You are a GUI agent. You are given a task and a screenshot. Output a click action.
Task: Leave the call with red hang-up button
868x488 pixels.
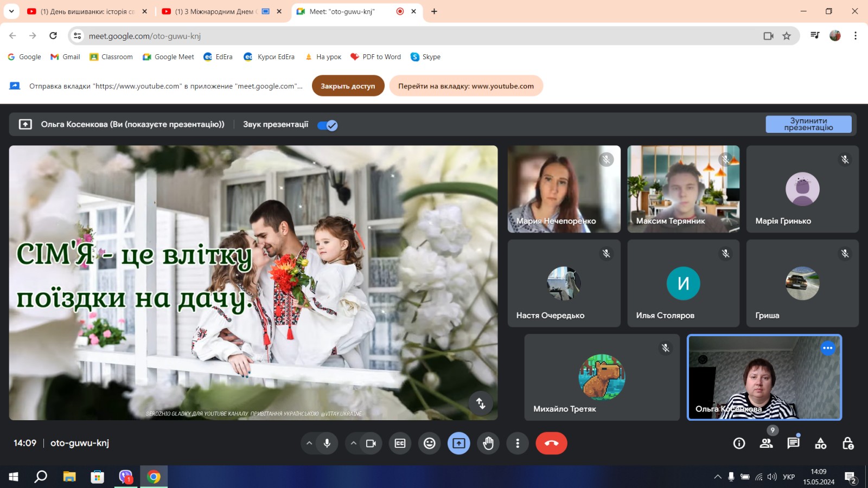[x=551, y=444]
